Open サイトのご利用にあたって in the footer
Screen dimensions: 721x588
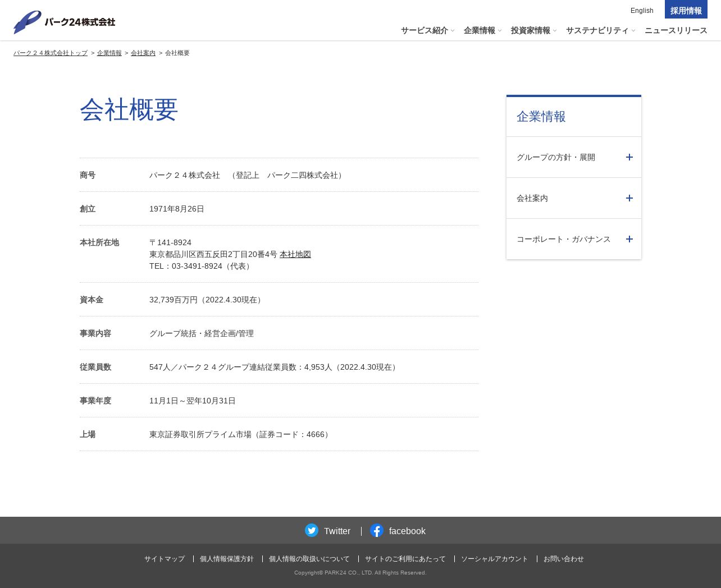[x=405, y=559]
